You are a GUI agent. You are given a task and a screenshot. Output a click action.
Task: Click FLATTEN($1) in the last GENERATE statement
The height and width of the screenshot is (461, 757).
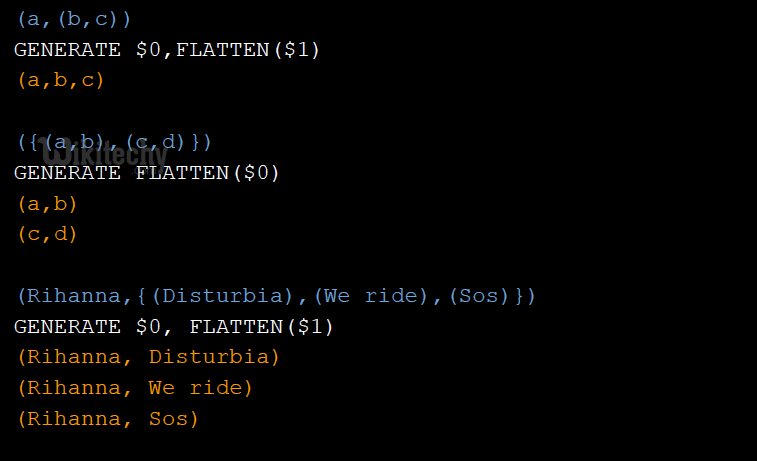click(x=262, y=327)
